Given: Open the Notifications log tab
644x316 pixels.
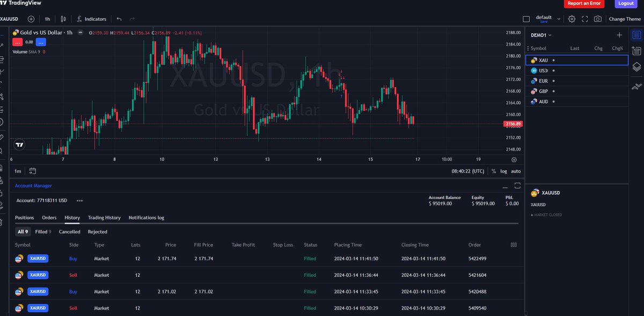Looking at the screenshot, I should click(x=147, y=218).
